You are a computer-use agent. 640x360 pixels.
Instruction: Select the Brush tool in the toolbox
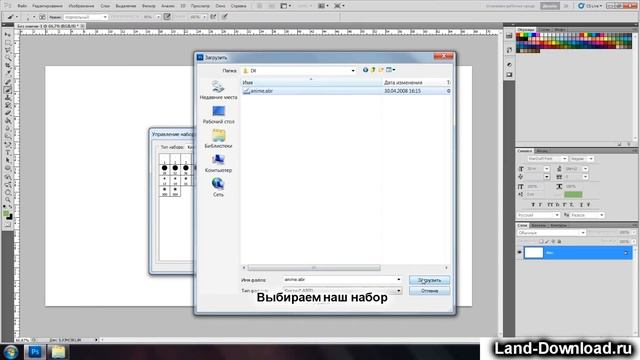8,90
